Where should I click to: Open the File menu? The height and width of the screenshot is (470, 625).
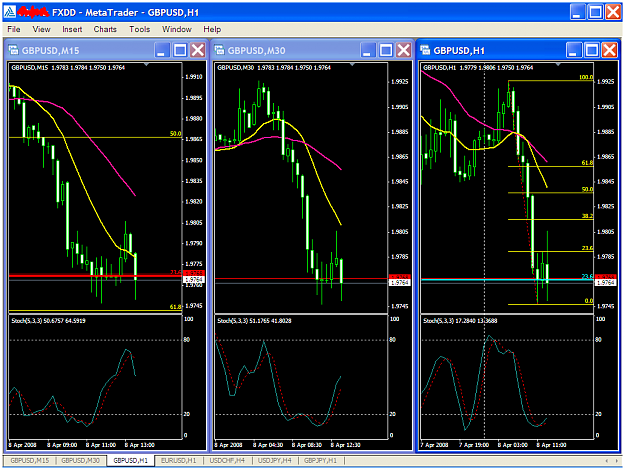pos(14,29)
